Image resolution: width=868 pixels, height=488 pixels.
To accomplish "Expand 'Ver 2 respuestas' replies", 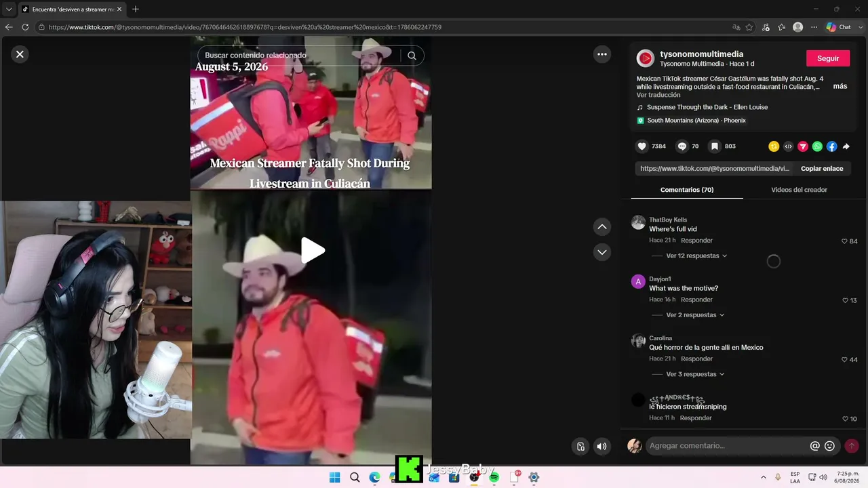I will point(695,315).
